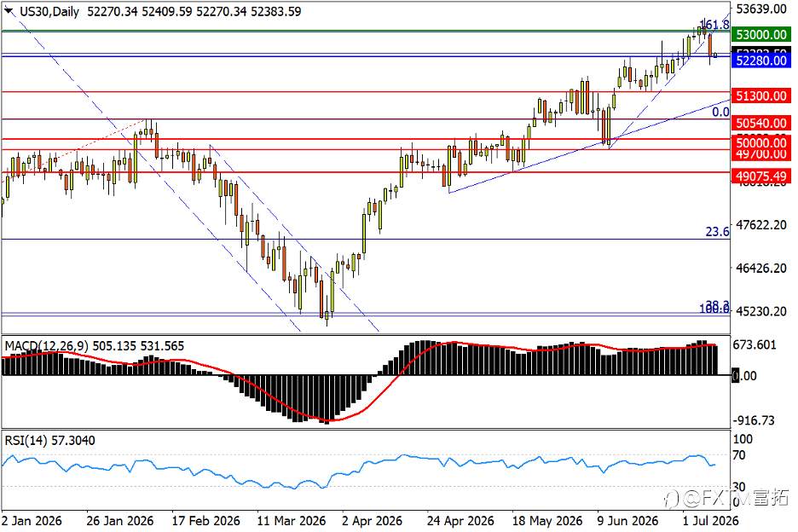Select the RSI 70 level label
Screen dimensions: 798x532
(739, 455)
